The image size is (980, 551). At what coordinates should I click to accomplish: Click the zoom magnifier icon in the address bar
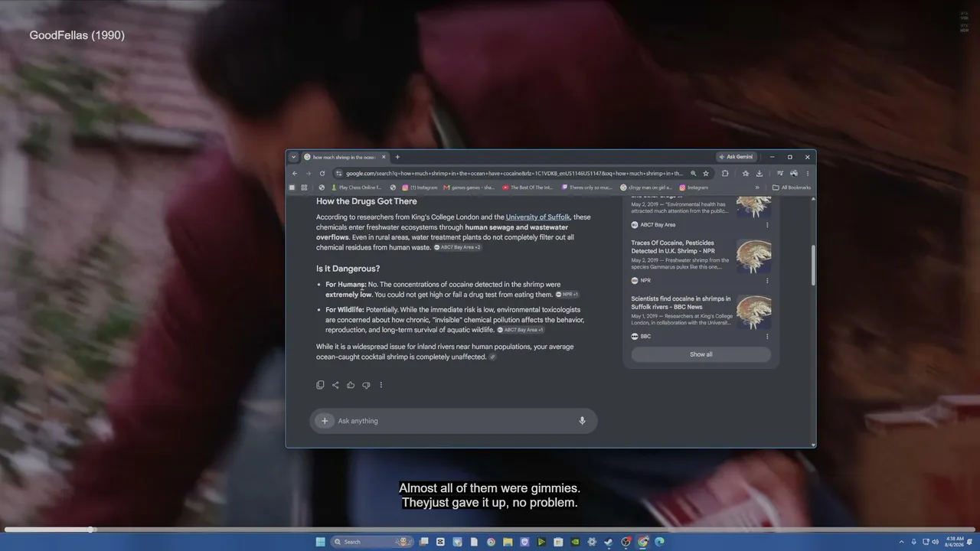coord(693,174)
